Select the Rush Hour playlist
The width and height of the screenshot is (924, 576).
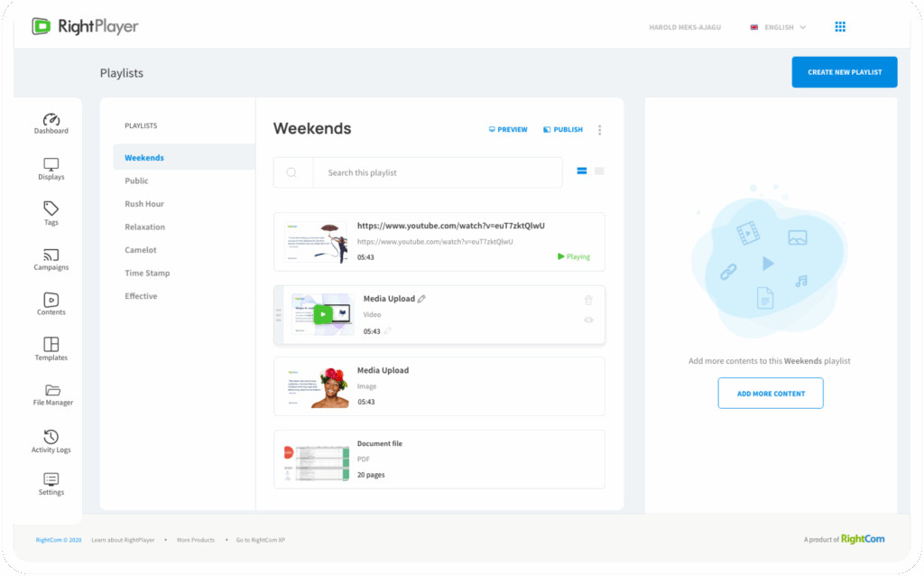144,204
